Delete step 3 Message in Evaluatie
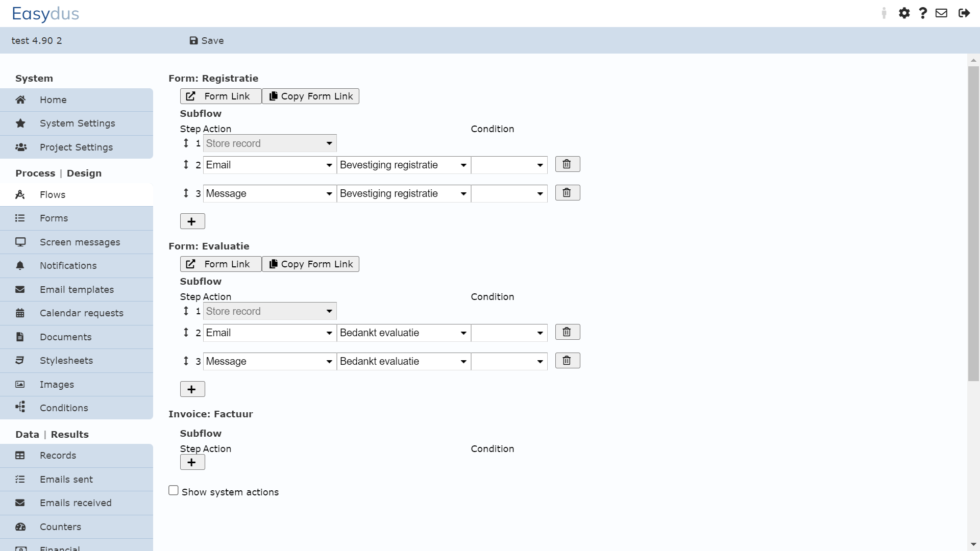980x551 pixels. pyautogui.click(x=568, y=361)
